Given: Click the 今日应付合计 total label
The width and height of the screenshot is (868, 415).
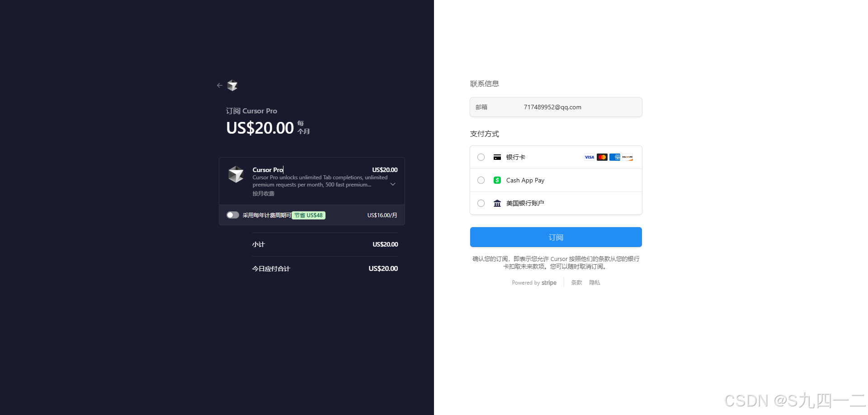Looking at the screenshot, I should click(x=271, y=269).
